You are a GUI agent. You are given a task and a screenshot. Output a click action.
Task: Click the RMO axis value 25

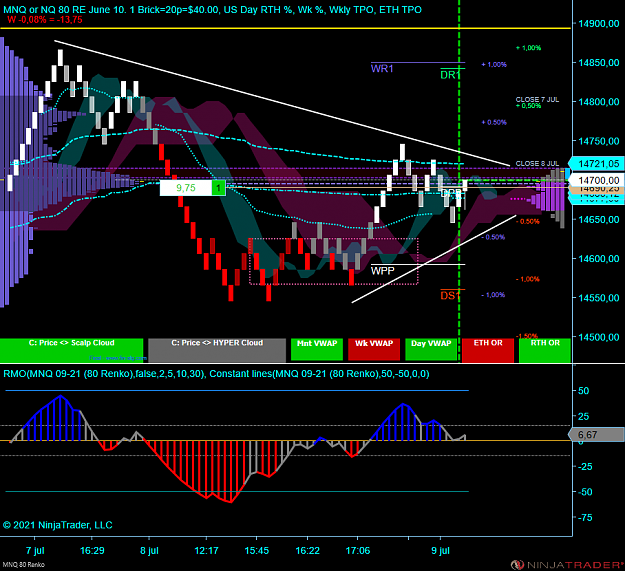583,416
